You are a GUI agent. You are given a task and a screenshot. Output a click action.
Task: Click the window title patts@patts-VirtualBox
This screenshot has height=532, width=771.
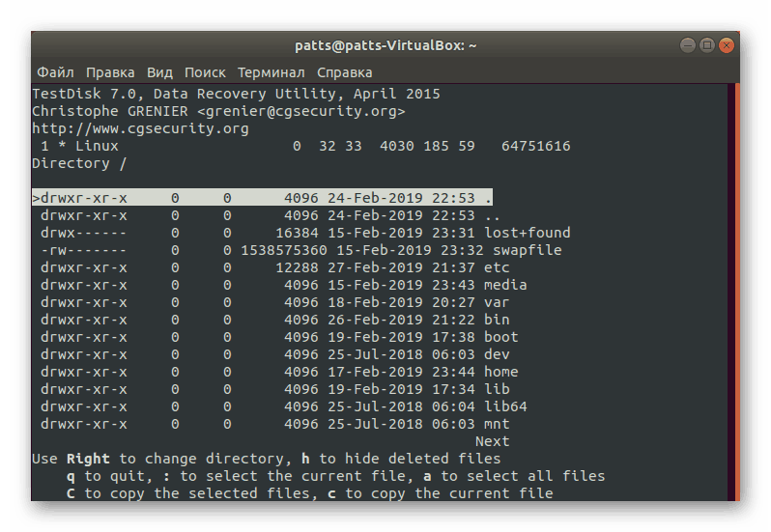click(x=385, y=45)
